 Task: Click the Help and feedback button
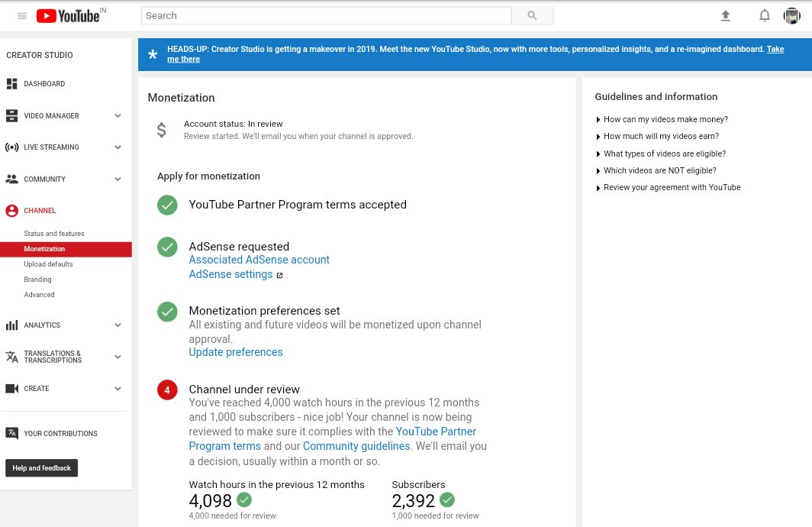pyautogui.click(x=41, y=468)
